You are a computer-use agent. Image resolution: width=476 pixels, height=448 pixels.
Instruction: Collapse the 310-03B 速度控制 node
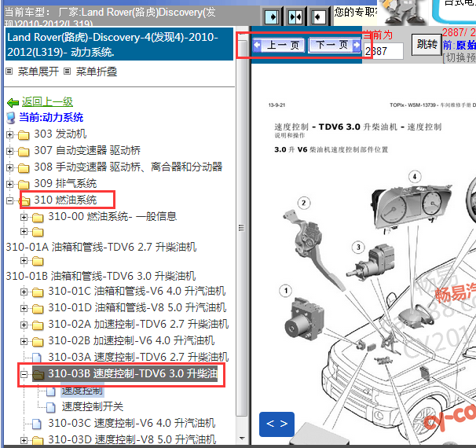24,374
